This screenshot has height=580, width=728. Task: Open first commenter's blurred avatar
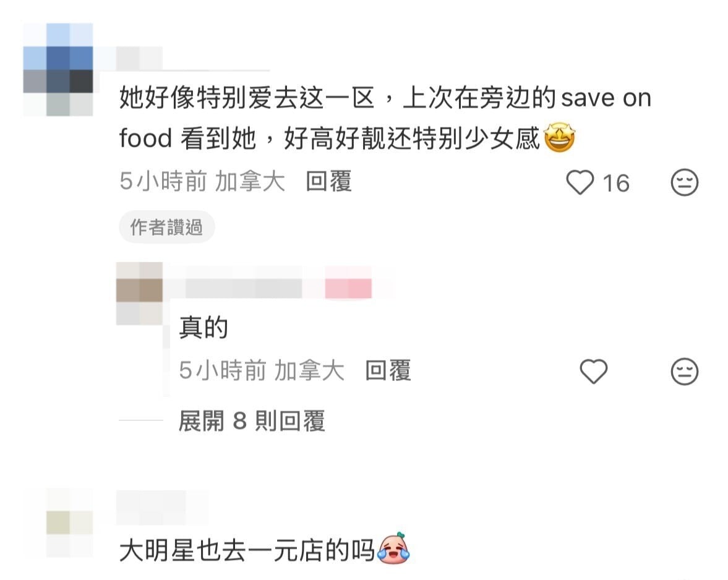58,70
